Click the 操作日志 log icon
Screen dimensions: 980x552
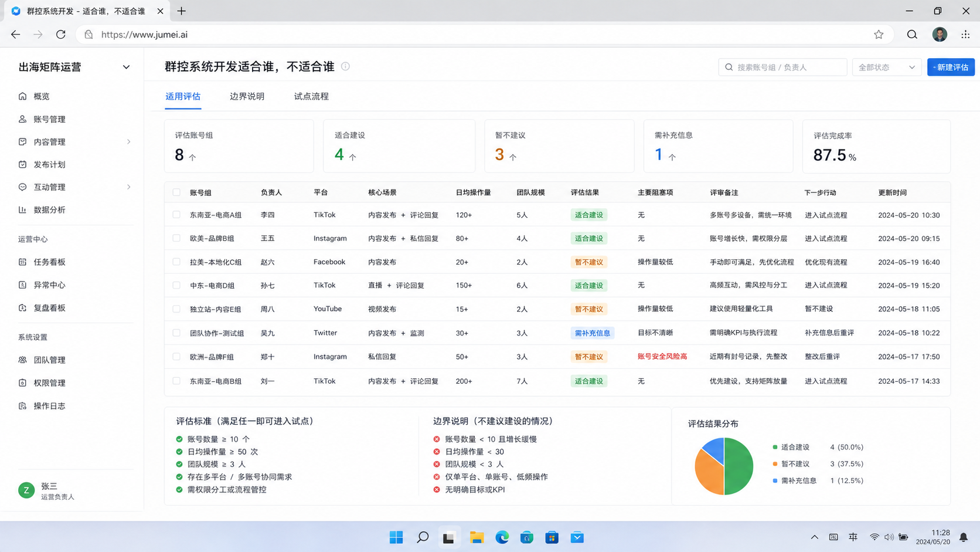point(22,406)
